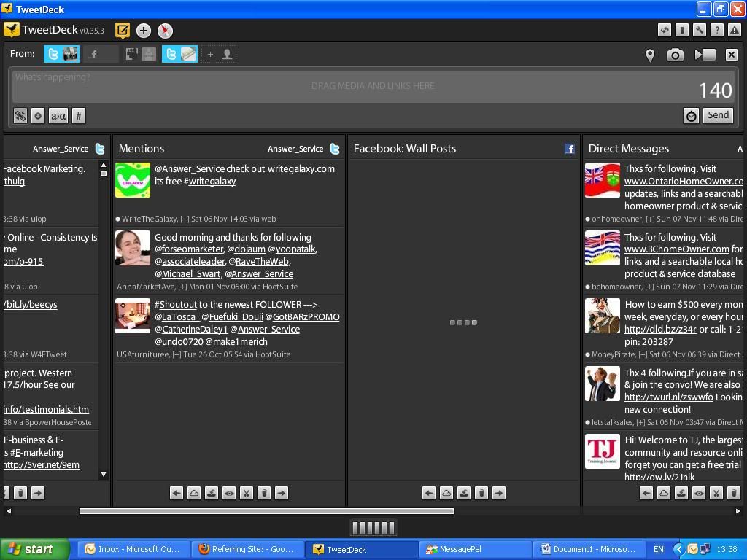Image resolution: width=747 pixels, height=560 pixels.
Task: Open writegalaxy.com link in Mentions
Action: click(301, 169)
